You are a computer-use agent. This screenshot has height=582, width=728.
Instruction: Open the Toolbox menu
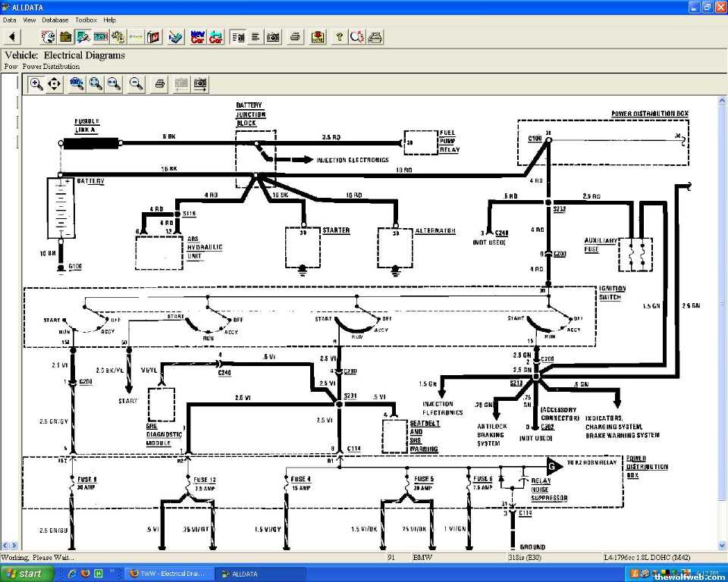86,20
